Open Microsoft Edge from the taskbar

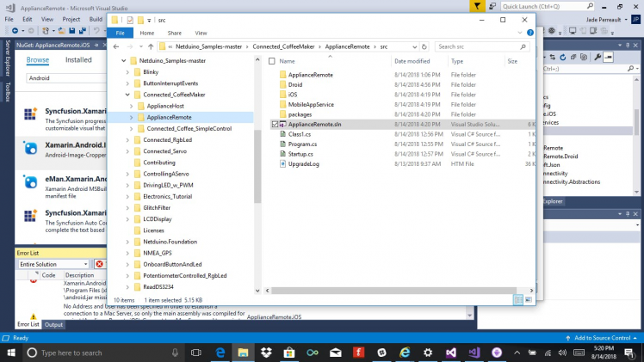point(220,353)
